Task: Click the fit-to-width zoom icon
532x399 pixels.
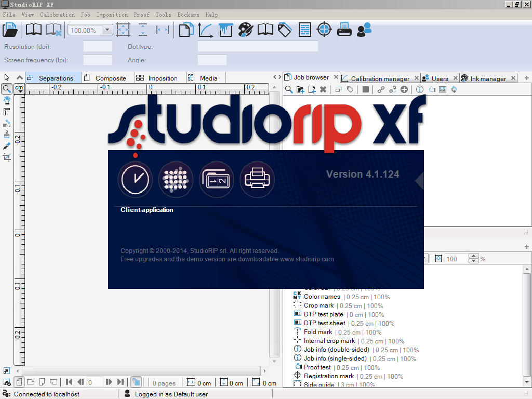Action: (x=163, y=30)
